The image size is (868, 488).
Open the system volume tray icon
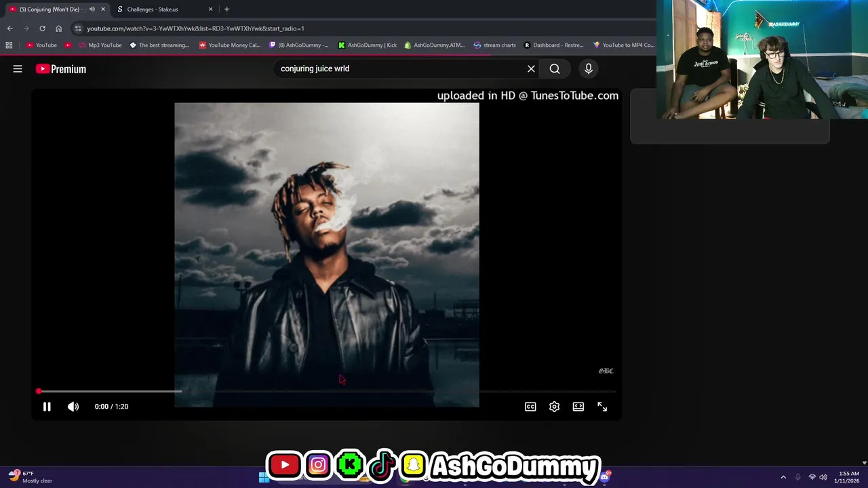[x=823, y=477]
